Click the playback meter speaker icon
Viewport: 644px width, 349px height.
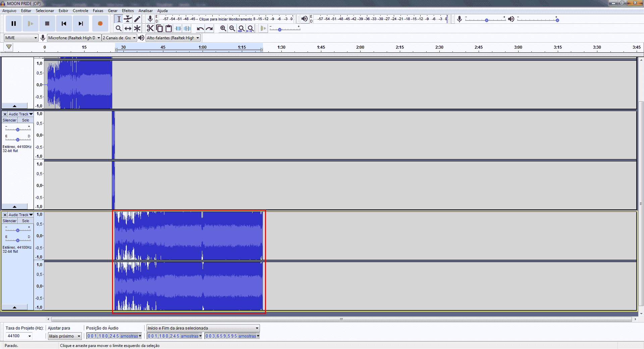coord(304,19)
